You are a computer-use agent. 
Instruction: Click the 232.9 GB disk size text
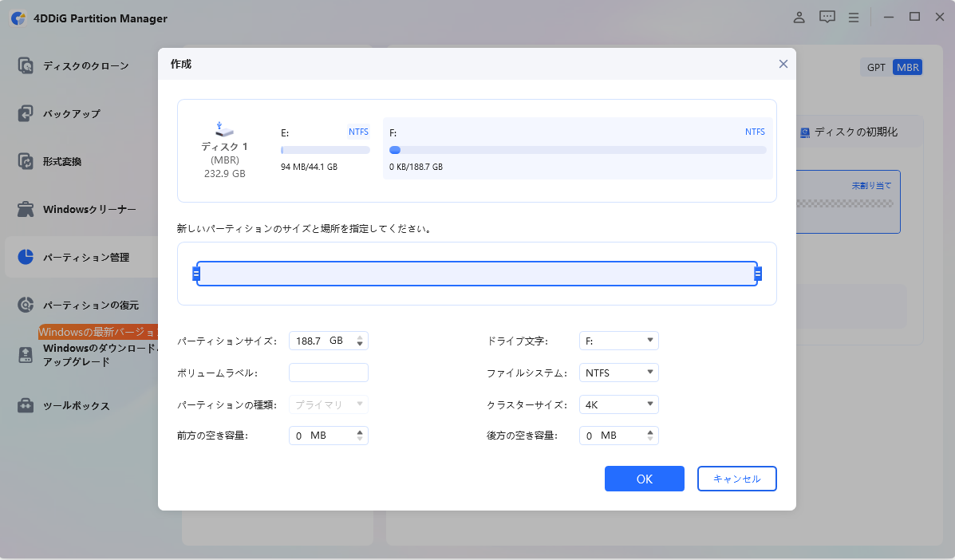[x=225, y=173]
